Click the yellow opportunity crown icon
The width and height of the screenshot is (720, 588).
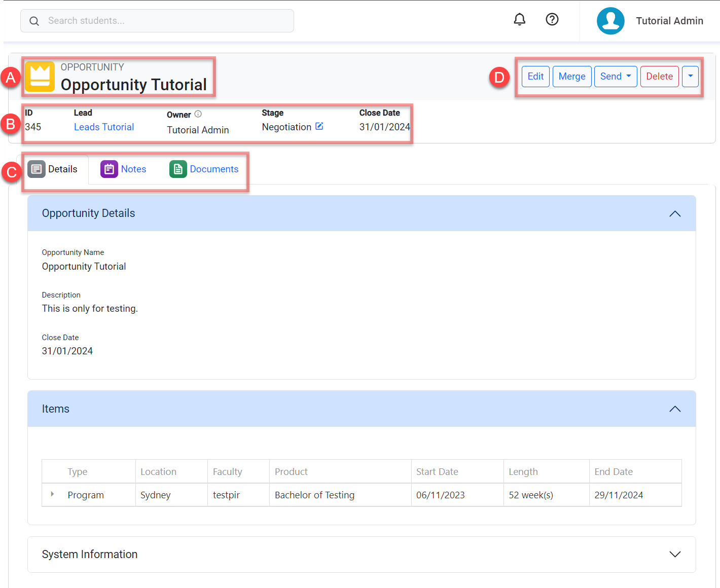tap(40, 77)
